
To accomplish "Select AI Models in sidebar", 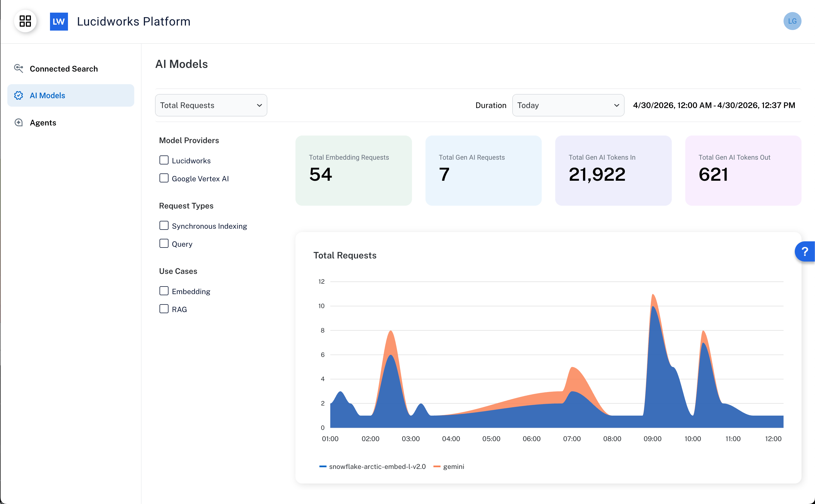I will pos(71,95).
